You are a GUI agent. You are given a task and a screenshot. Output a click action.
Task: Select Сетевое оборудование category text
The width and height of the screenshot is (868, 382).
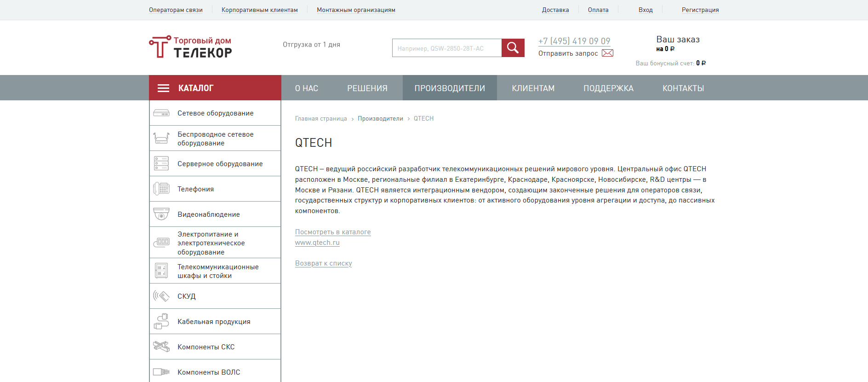(216, 113)
